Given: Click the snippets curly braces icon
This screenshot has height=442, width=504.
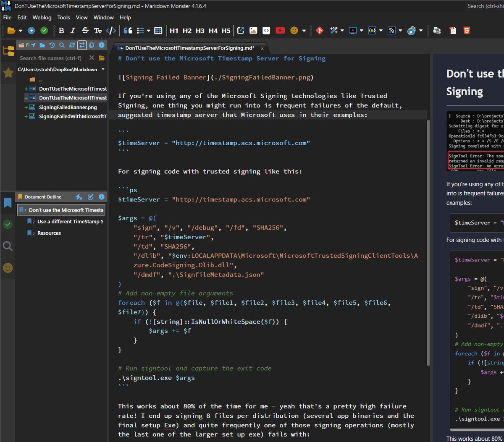Looking at the screenshot, I should [372, 30].
